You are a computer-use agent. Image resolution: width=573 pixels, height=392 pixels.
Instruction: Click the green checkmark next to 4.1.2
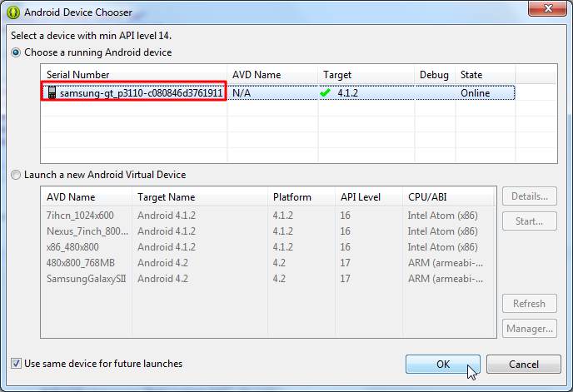point(325,92)
